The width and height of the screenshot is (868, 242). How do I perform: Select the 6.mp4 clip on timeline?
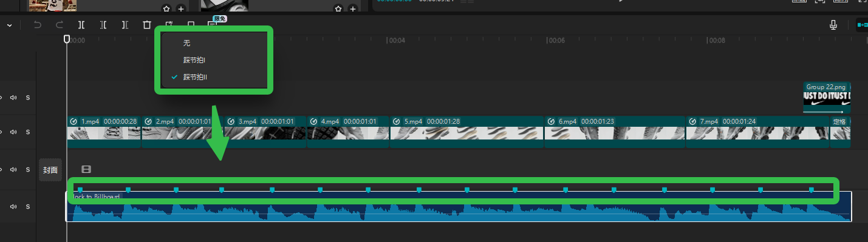[615, 132]
